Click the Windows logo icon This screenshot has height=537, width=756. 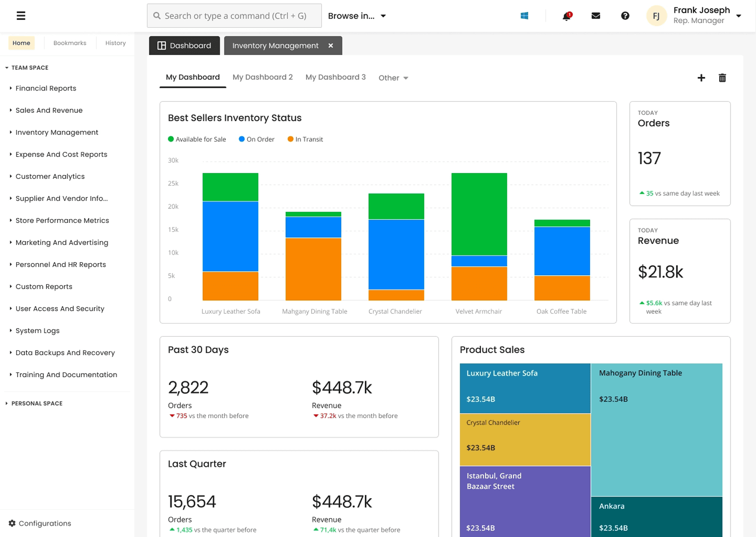524,16
